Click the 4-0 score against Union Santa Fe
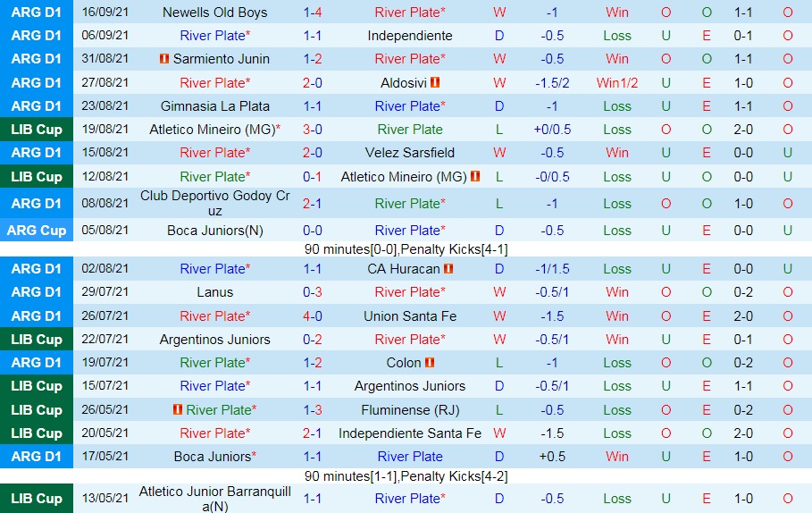This screenshot has width=812, height=513. (313, 315)
